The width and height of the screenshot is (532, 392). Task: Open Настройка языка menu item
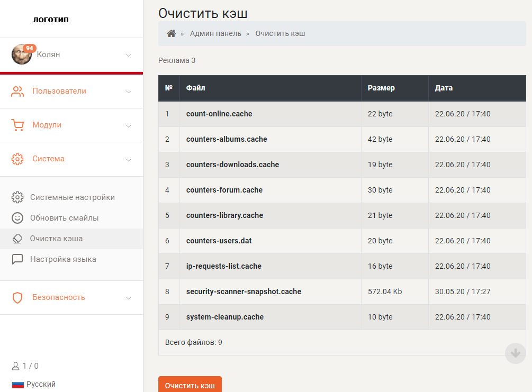click(x=63, y=259)
